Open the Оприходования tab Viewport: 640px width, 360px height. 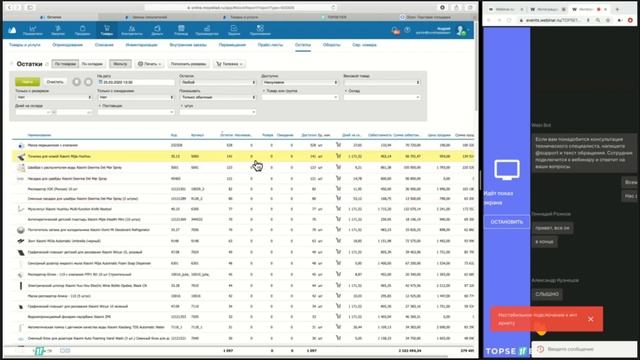pyautogui.click(x=67, y=45)
